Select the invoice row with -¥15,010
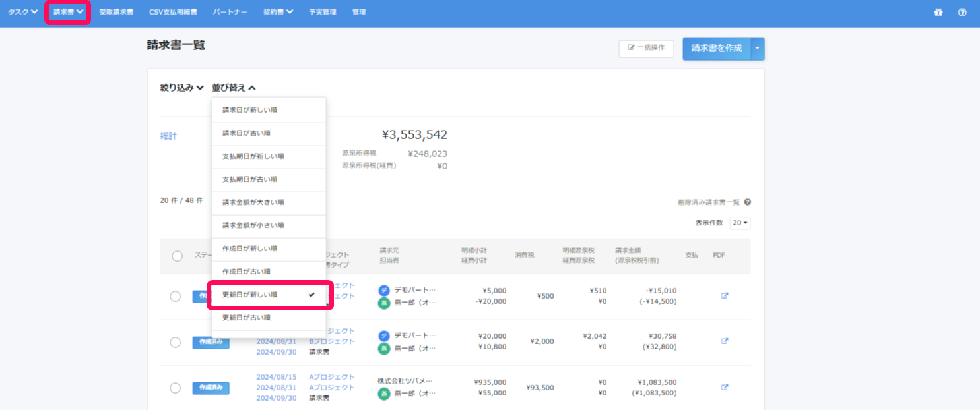 (175, 297)
